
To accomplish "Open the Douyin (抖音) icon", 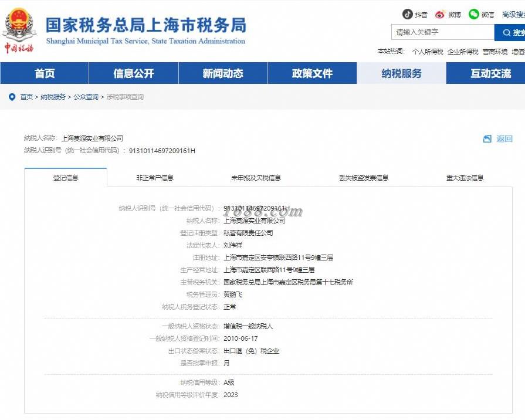I will click(x=407, y=14).
